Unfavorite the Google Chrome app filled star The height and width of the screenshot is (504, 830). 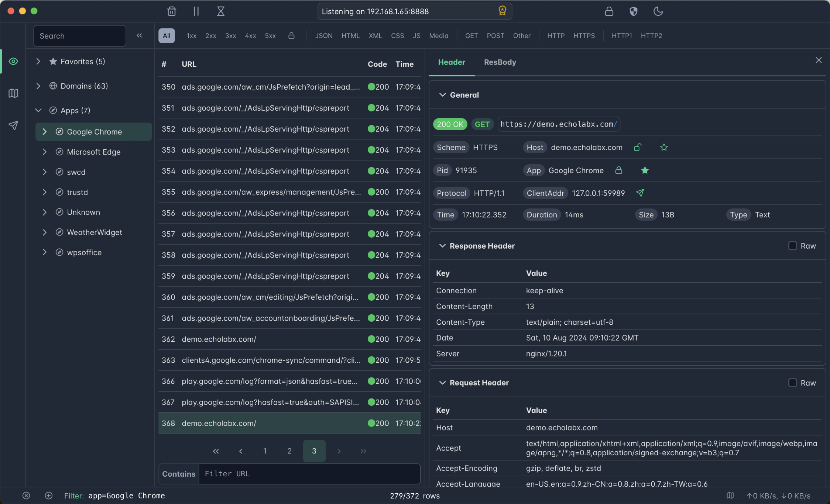pyautogui.click(x=645, y=170)
